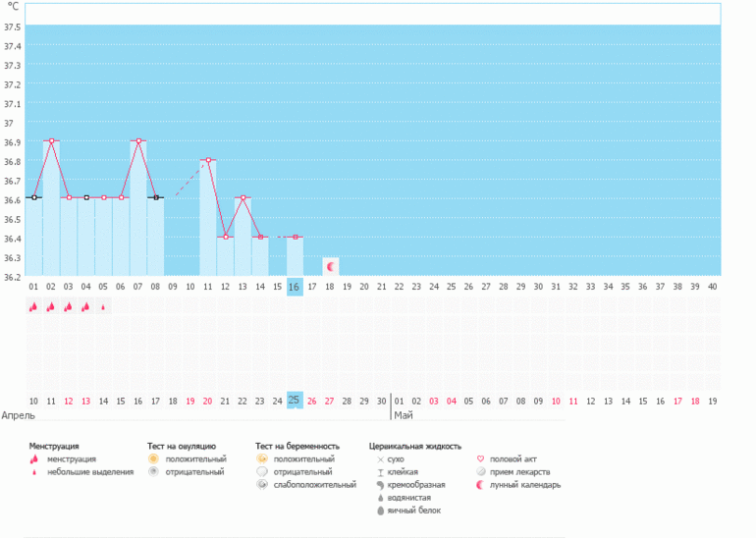Click the temperature point on cycle day 11

click(x=207, y=160)
